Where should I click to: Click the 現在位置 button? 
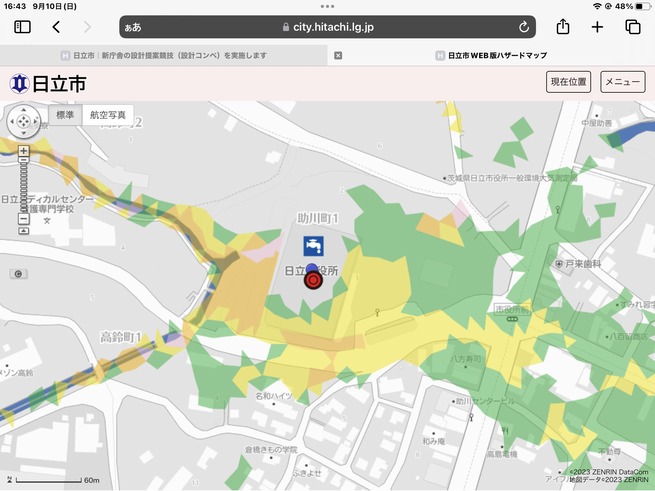pyautogui.click(x=568, y=82)
